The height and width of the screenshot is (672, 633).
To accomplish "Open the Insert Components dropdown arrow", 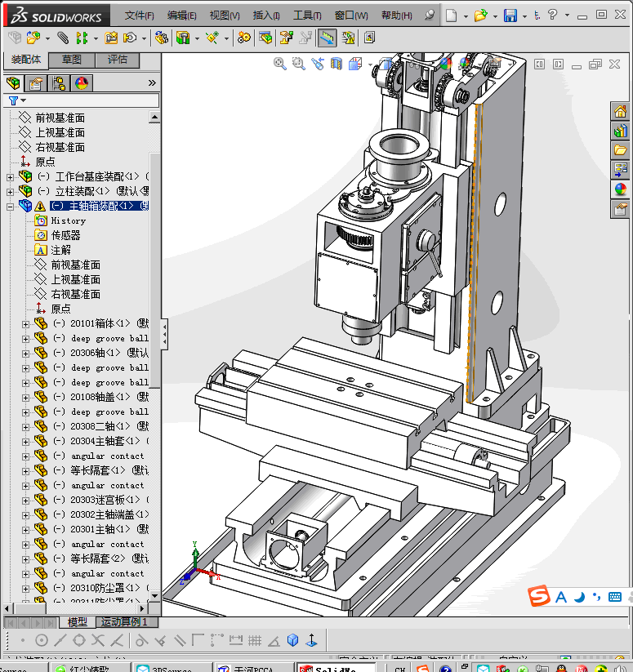I will coord(47,38).
